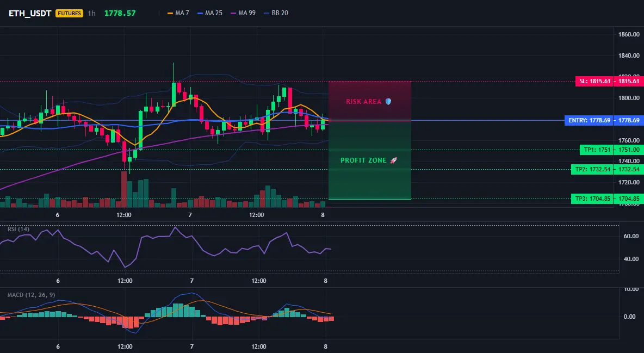The width and height of the screenshot is (644, 353).
Task: Click the 1740.00 price axis label
Action: (629, 161)
